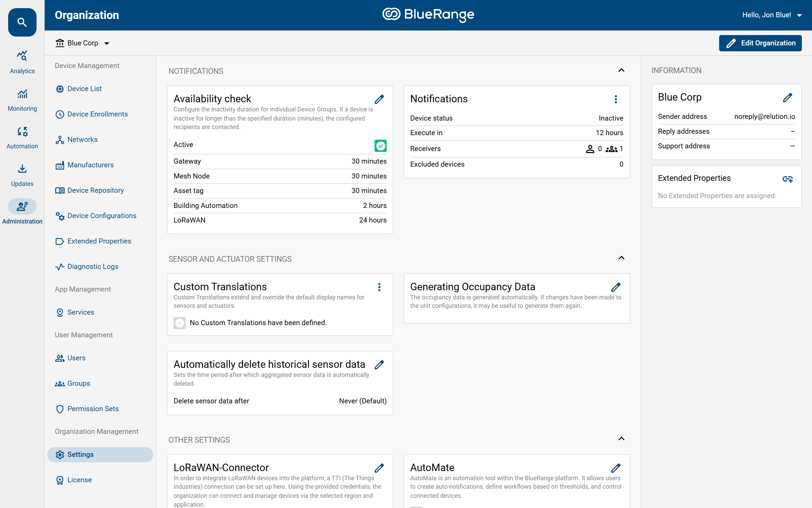Image resolution: width=812 pixels, height=508 pixels.
Task: Open the Updates section
Action: click(22, 175)
